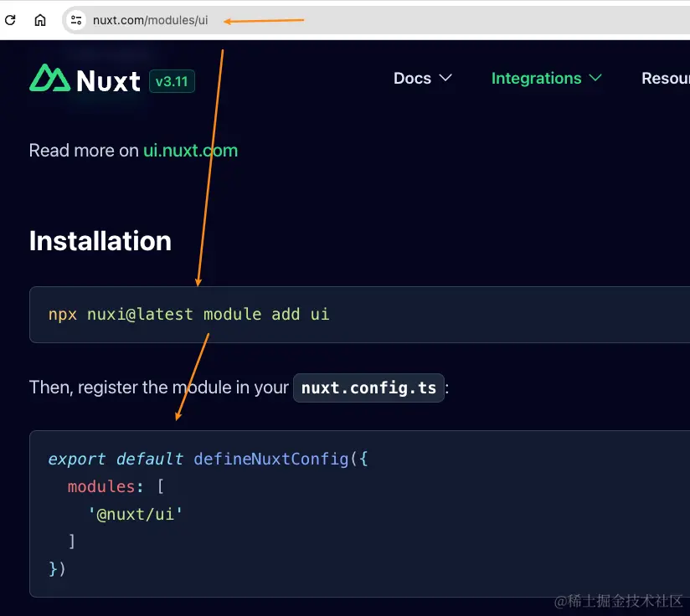690x616 pixels.
Task: Click the green Nuxt mountain logo
Action: coord(49,79)
